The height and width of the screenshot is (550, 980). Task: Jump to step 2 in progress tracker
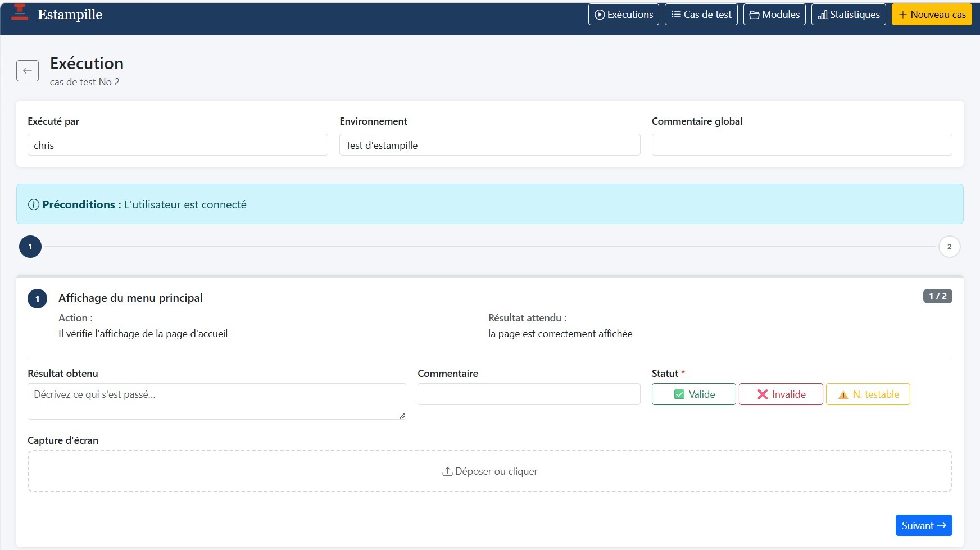pos(950,247)
